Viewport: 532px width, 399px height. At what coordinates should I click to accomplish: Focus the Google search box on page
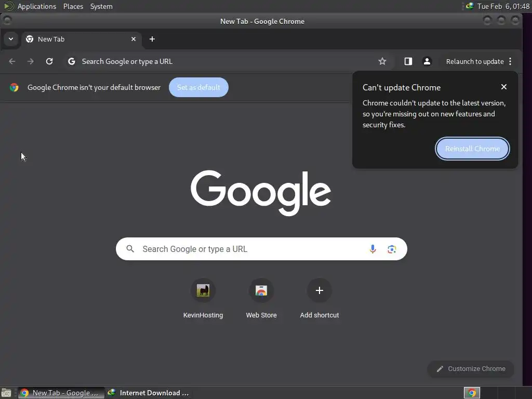(261, 249)
